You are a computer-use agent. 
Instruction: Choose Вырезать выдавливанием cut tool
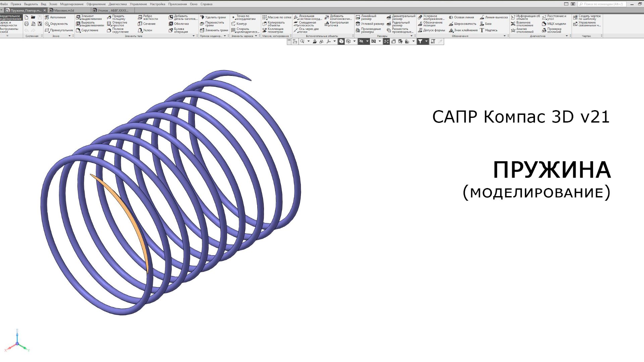coord(90,24)
